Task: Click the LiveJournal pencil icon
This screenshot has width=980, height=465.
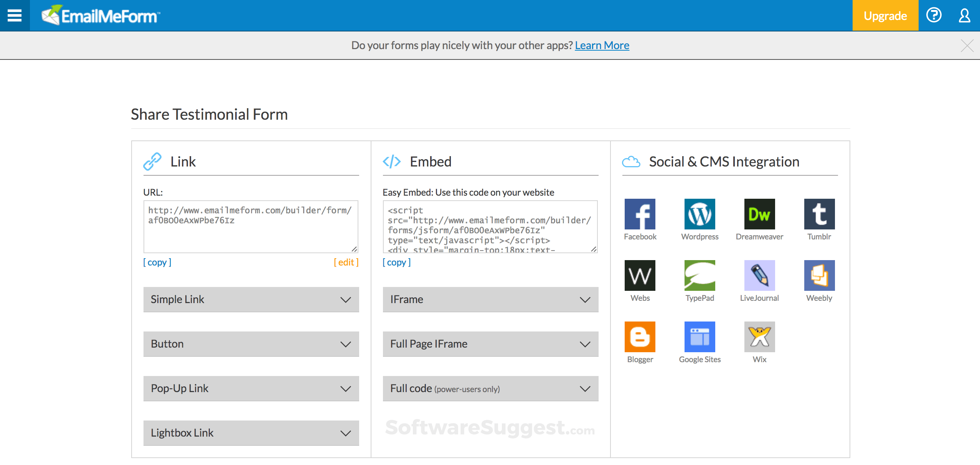Action: click(759, 275)
